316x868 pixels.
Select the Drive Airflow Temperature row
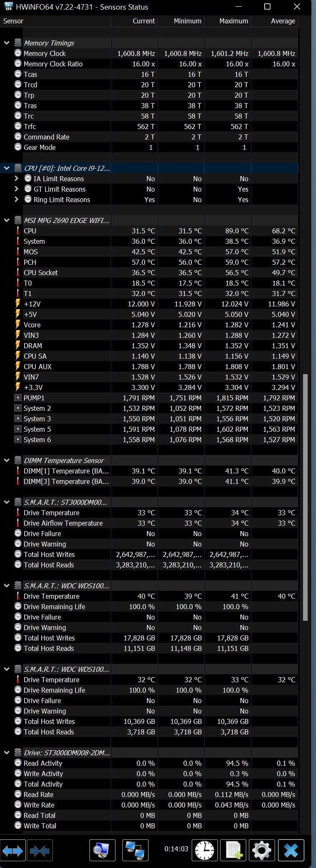pos(149,523)
